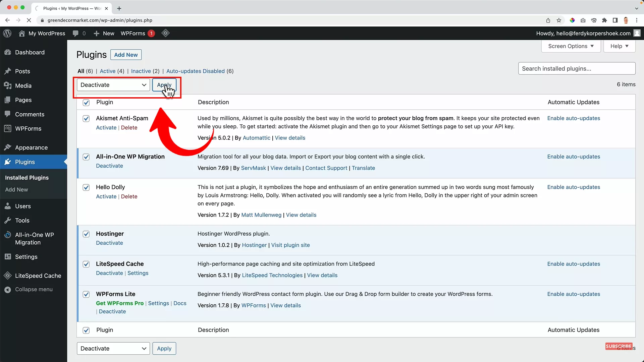Open LiteSpeed Cache from the sidebar icon

point(8,275)
